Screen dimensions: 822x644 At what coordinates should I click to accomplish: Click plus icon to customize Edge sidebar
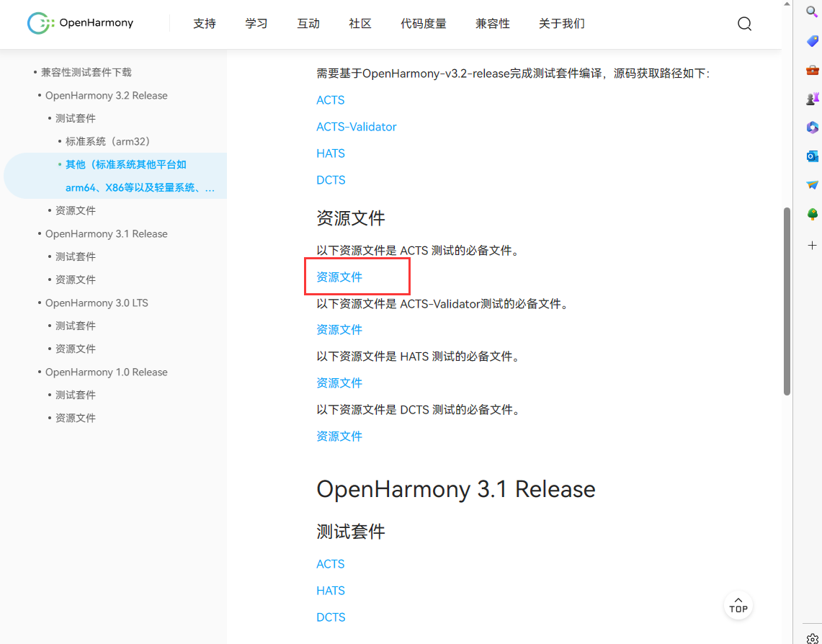click(812, 245)
